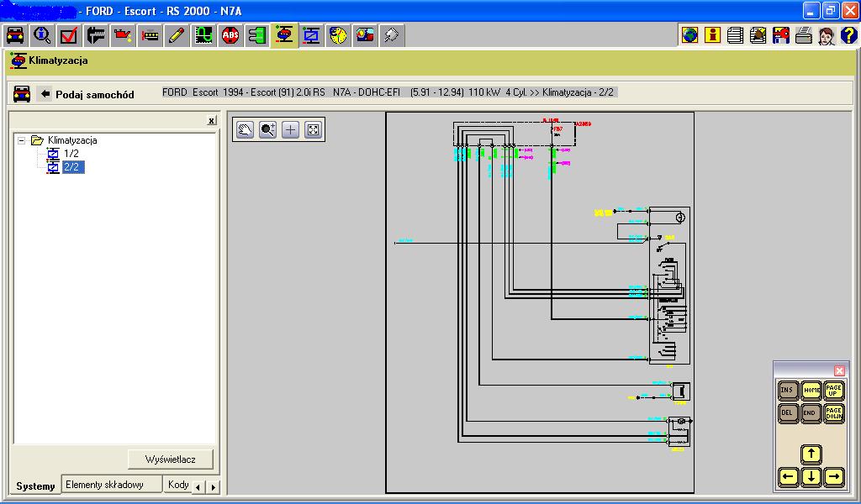Click the floppy disk with key icon
The image size is (861, 504).
780,35
